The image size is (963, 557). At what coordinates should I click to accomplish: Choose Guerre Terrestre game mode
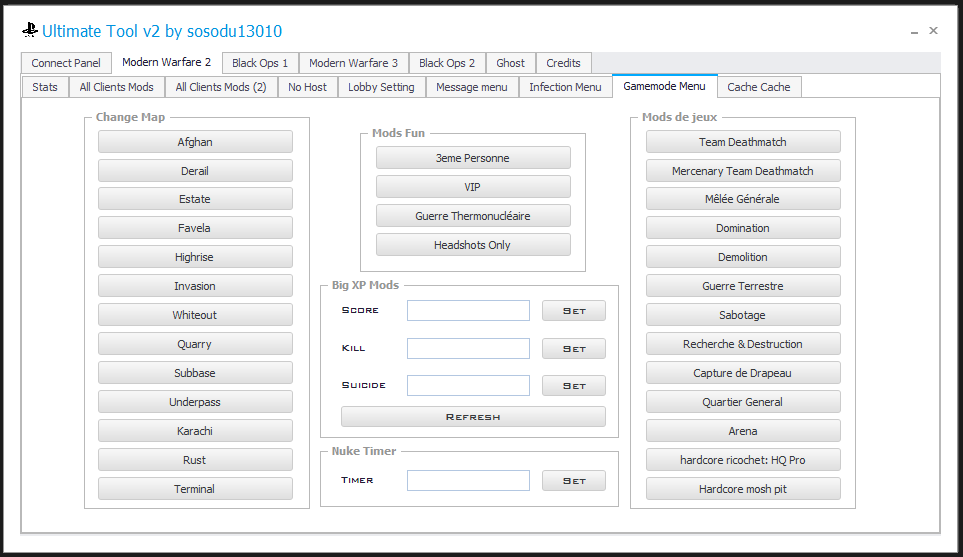[743, 286]
